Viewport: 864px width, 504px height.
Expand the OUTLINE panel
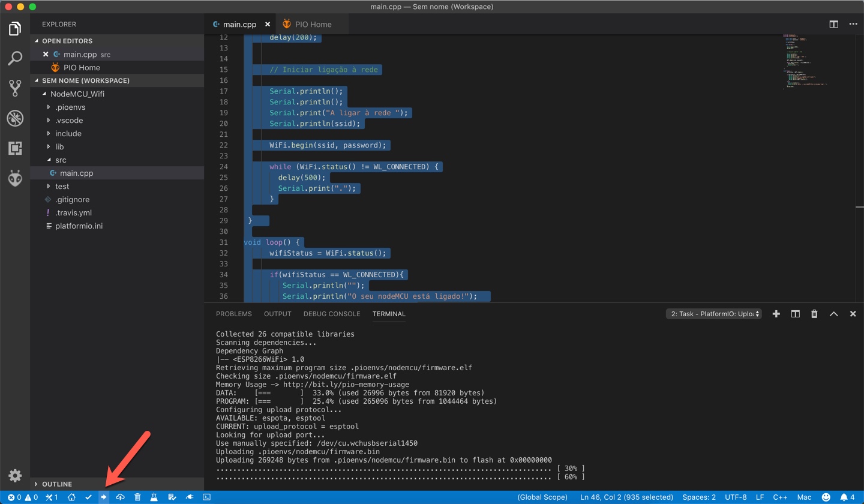tap(57, 484)
